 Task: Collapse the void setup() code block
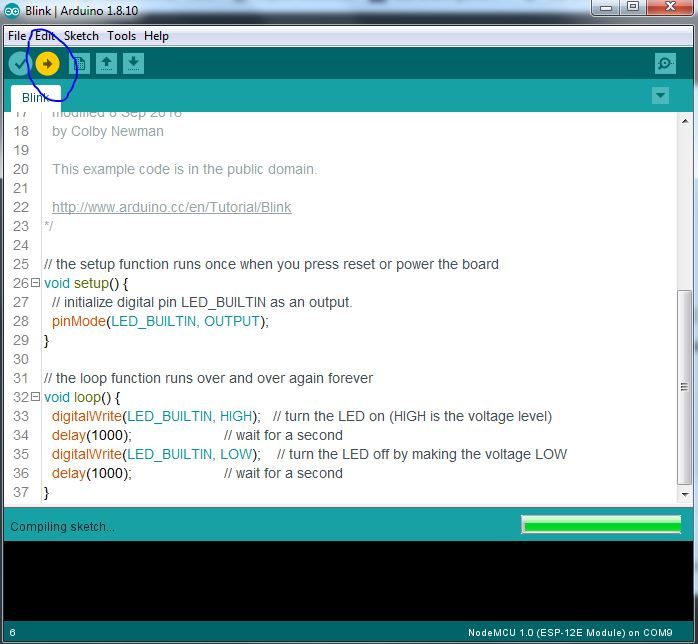pos(36,282)
